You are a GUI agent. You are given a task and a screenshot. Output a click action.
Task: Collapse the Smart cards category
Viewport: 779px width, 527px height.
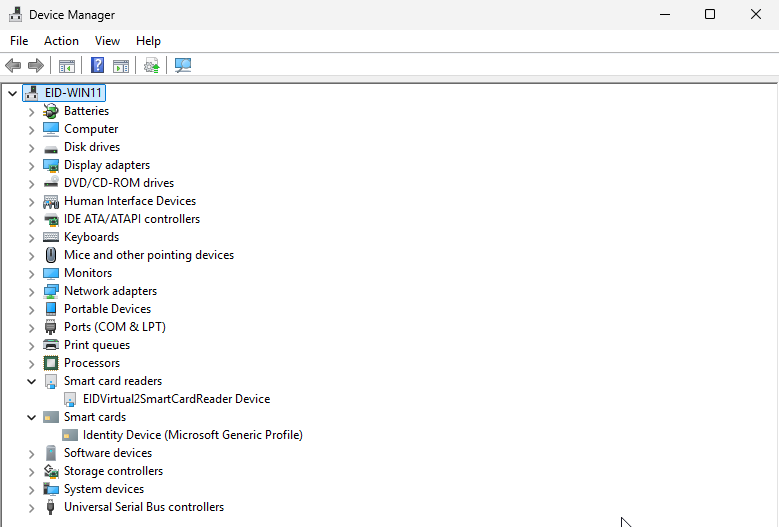[x=31, y=417]
